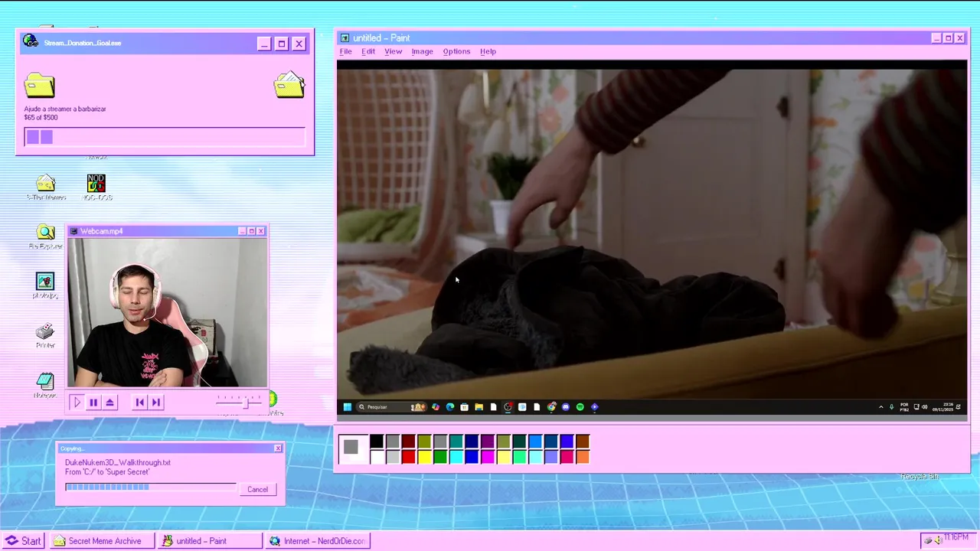
Task: Click the webcam video feed in Webcam.mp4
Action: point(168,313)
